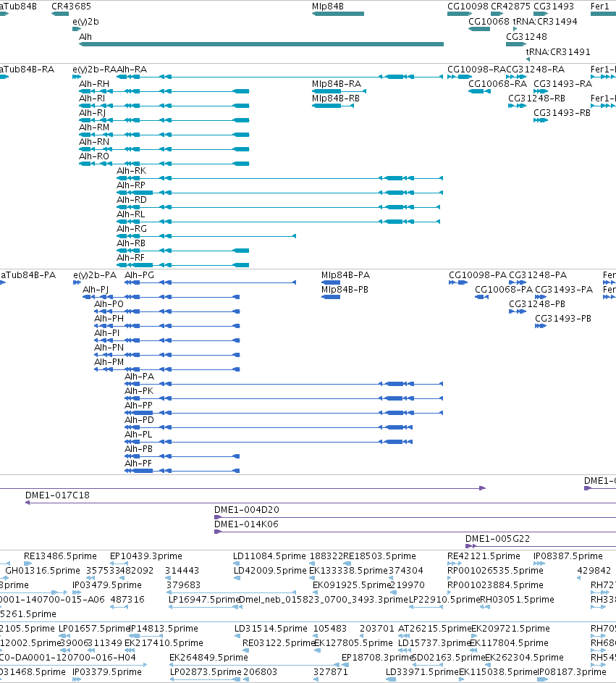
Task: Select the DME1-004D20 clone label
Action: pyautogui.click(x=246, y=510)
